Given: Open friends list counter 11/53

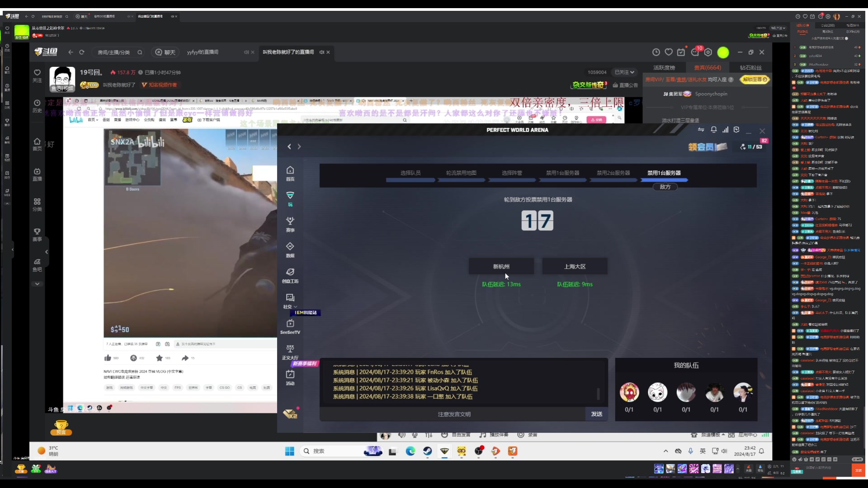Looking at the screenshot, I should [x=751, y=147].
